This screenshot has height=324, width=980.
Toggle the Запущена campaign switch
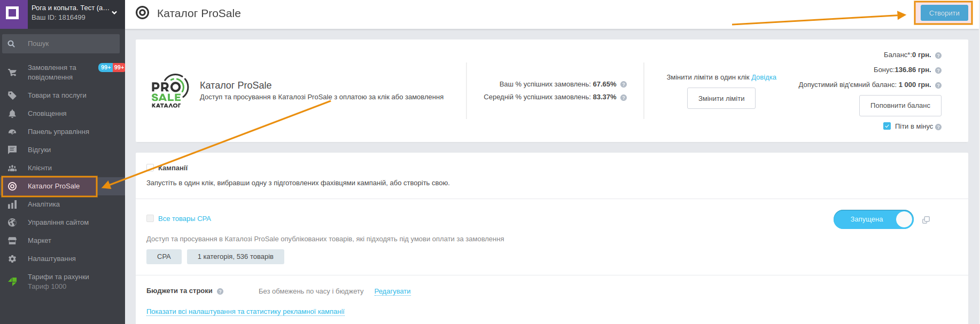point(874,219)
